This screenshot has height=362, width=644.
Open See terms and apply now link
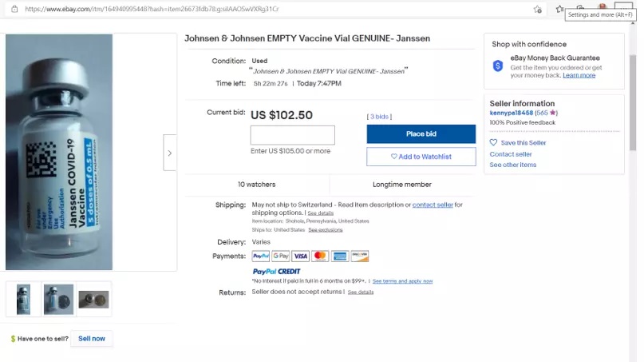[402, 281]
